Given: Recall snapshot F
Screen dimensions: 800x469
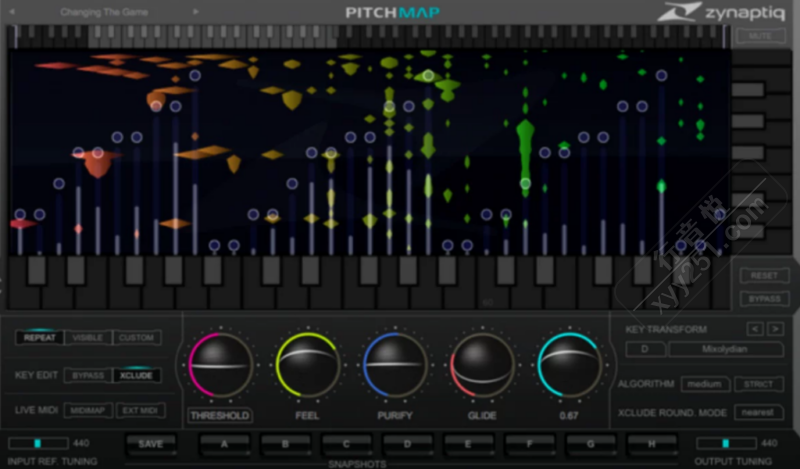Looking at the screenshot, I should 529,444.
